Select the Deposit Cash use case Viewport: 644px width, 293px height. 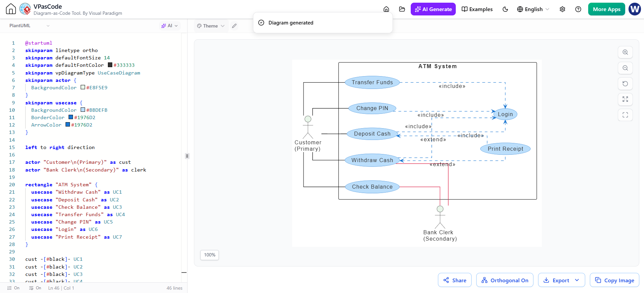(x=372, y=134)
